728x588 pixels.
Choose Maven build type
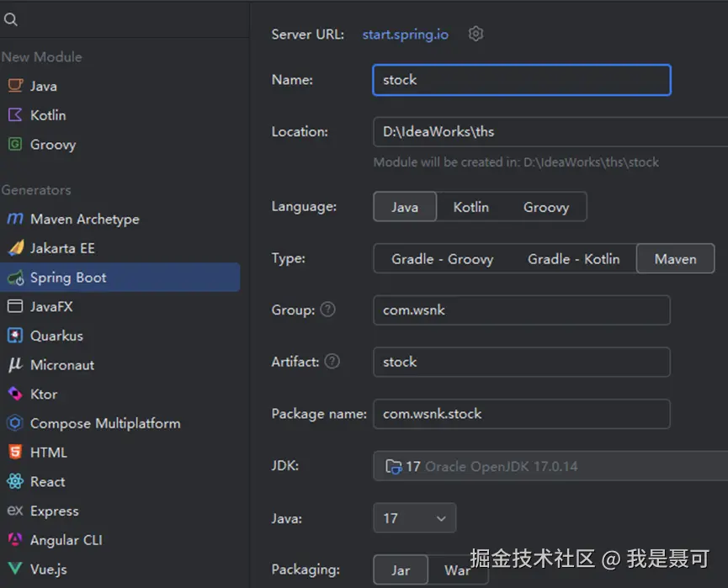(676, 259)
